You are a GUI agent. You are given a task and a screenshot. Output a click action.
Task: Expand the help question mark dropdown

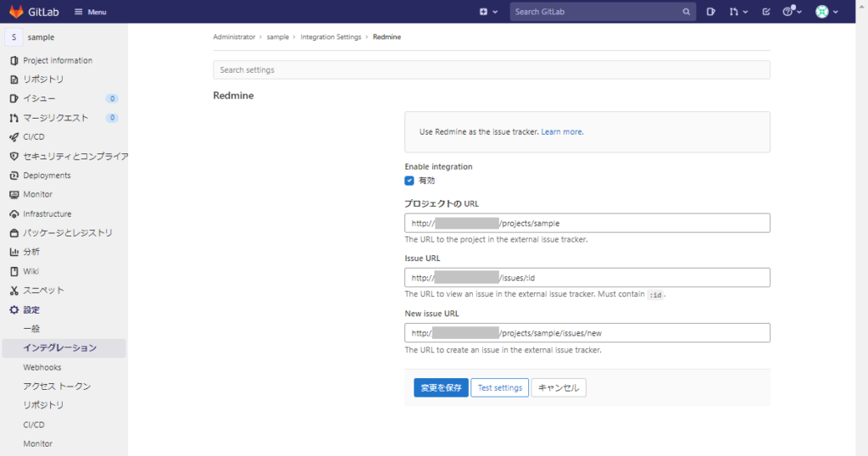tap(793, 12)
